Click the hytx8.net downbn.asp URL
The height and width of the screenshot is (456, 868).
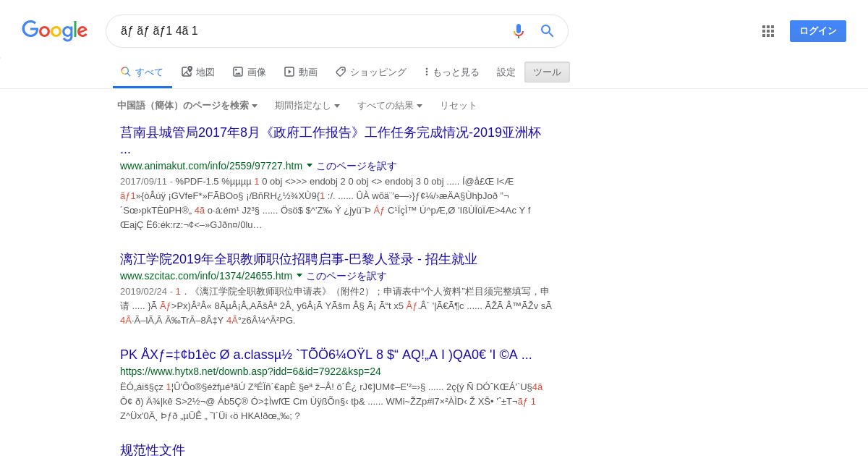pyautogui.click(x=250, y=371)
